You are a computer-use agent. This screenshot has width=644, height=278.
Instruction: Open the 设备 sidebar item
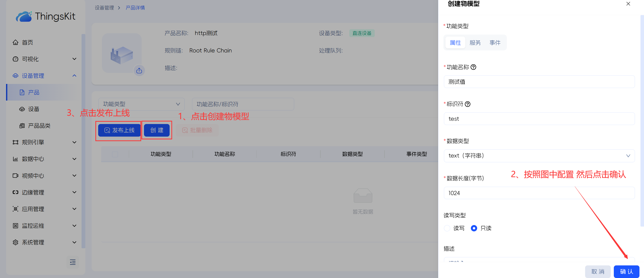pyautogui.click(x=34, y=109)
